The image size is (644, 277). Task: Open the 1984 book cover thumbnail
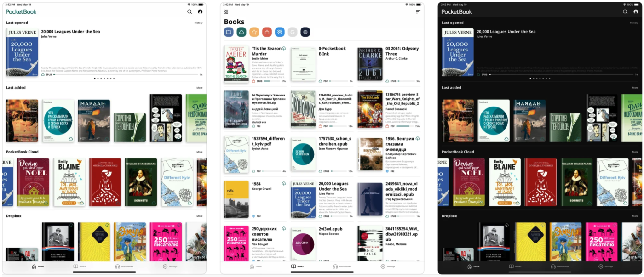click(236, 199)
